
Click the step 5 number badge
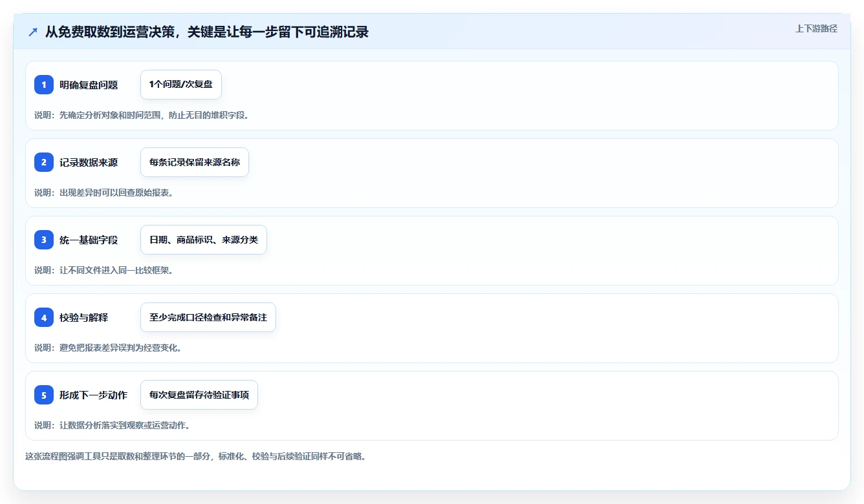(44, 395)
